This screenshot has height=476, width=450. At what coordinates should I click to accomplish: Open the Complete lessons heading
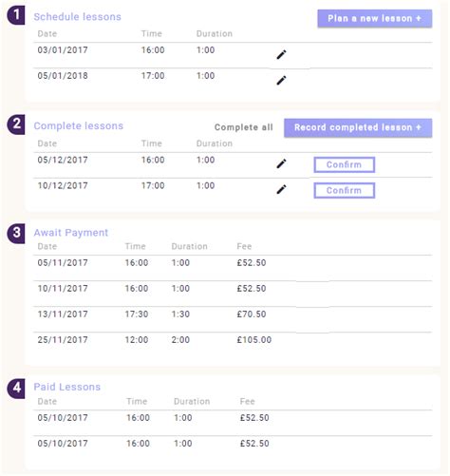[79, 125]
